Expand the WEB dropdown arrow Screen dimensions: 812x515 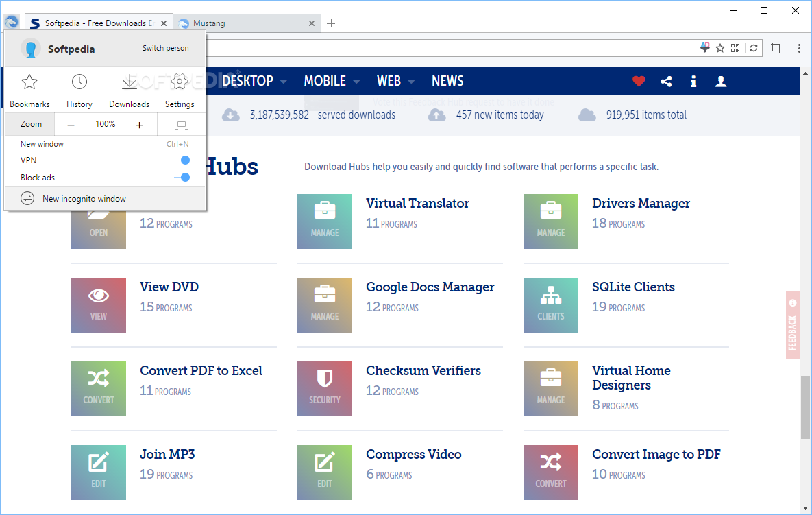point(411,82)
